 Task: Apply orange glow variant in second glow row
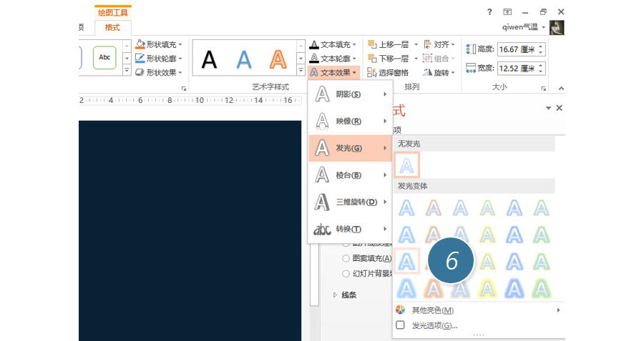coord(434,234)
